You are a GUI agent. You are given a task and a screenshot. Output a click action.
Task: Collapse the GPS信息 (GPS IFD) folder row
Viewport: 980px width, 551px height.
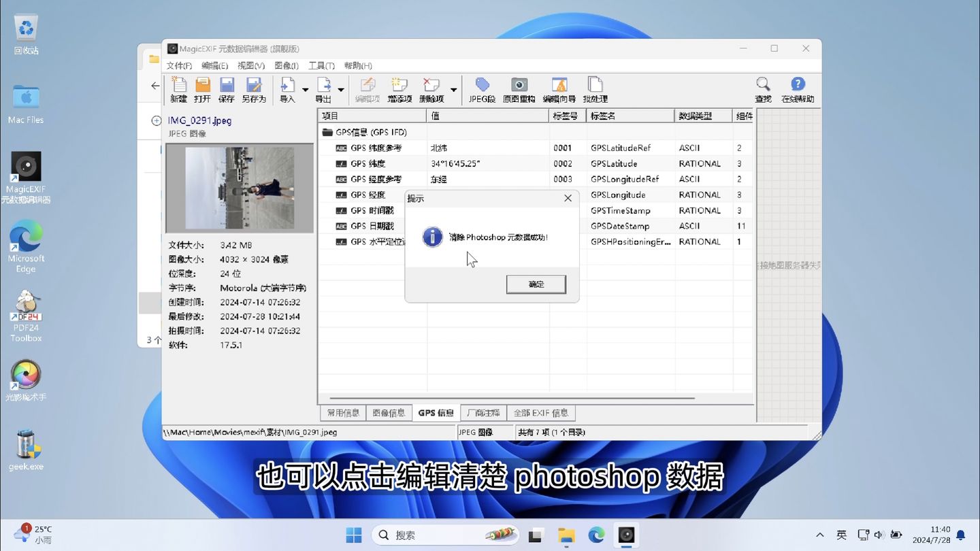click(x=327, y=132)
